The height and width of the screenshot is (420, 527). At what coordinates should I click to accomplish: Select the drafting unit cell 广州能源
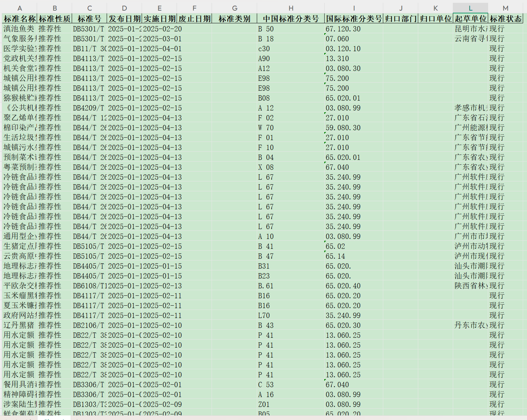(470, 127)
